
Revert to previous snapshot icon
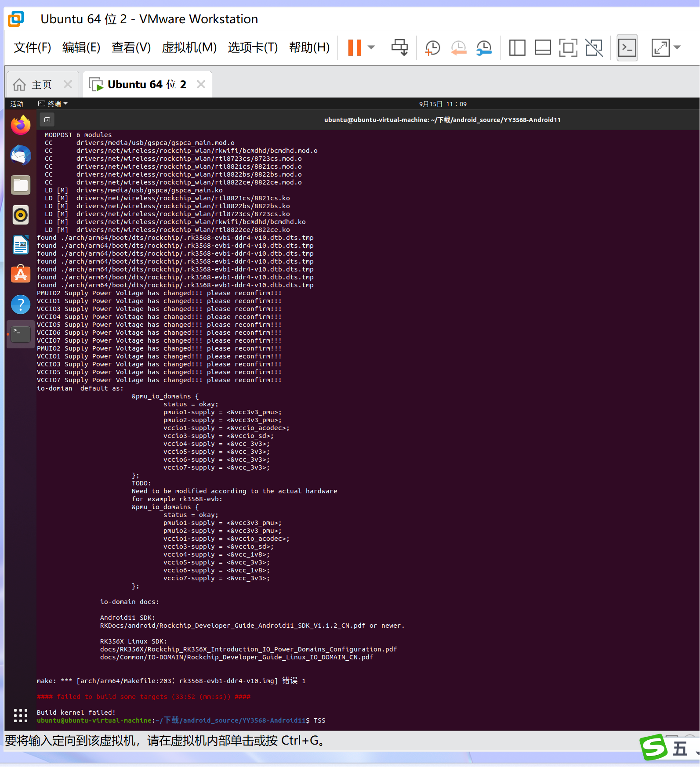pos(458,47)
